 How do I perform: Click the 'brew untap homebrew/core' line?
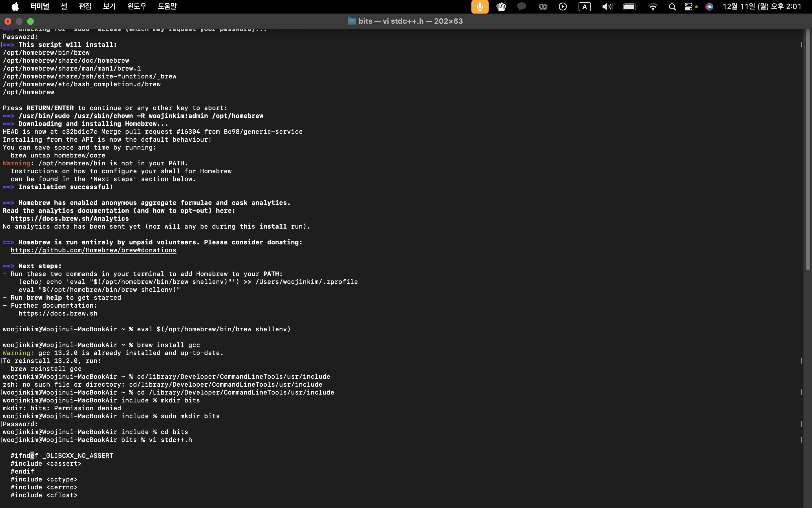[58, 155]
